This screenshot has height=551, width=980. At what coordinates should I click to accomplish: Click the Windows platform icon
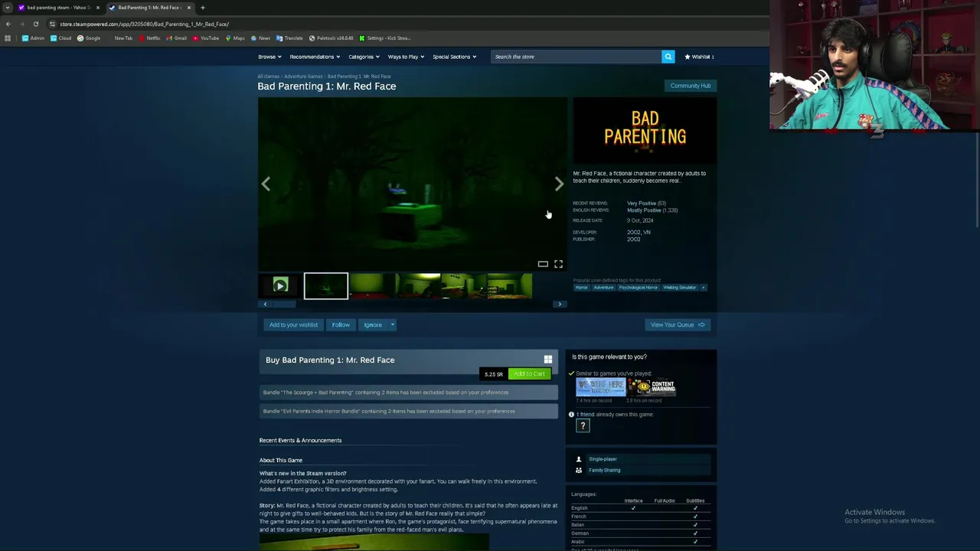tap(547, 360)
